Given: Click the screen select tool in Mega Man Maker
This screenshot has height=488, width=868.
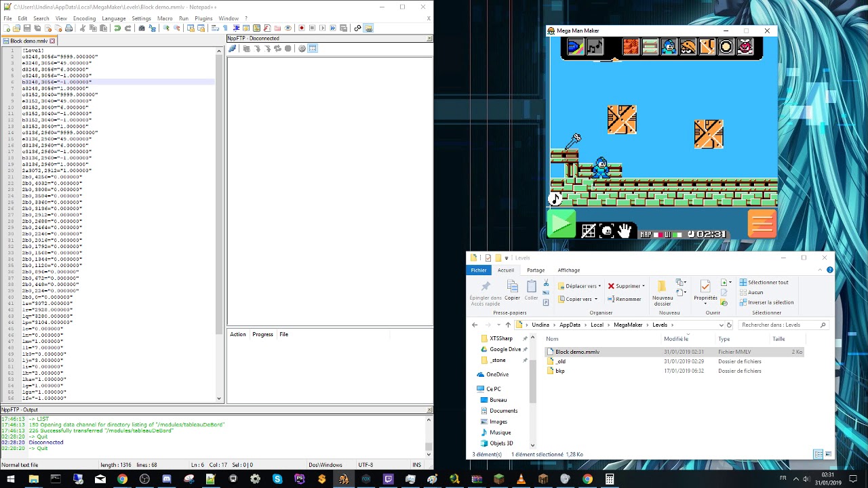Looking at the screenshot, I should tap(606, 232).
